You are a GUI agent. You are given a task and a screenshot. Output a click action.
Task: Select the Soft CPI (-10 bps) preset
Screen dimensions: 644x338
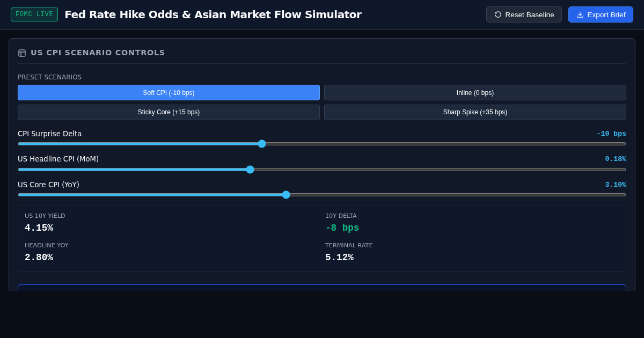tap(169, 93)
